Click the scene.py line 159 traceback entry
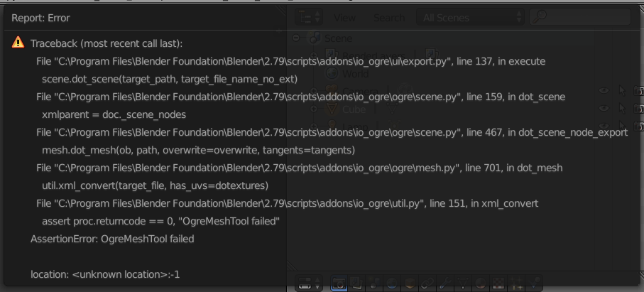Image resolution: width=644 pixels, height=292 pixels. pyautogui.click(x=300, y=97)
